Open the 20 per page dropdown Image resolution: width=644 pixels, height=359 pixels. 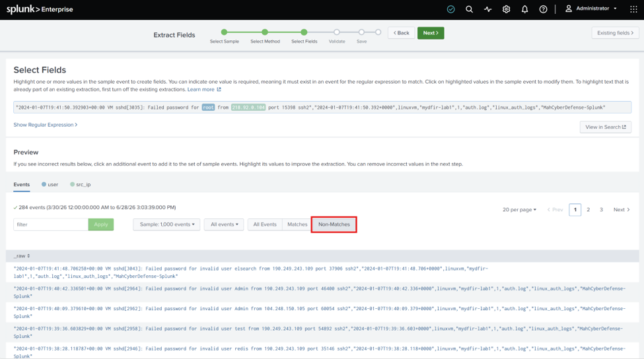pyautogui.click(x=519, y=210)
